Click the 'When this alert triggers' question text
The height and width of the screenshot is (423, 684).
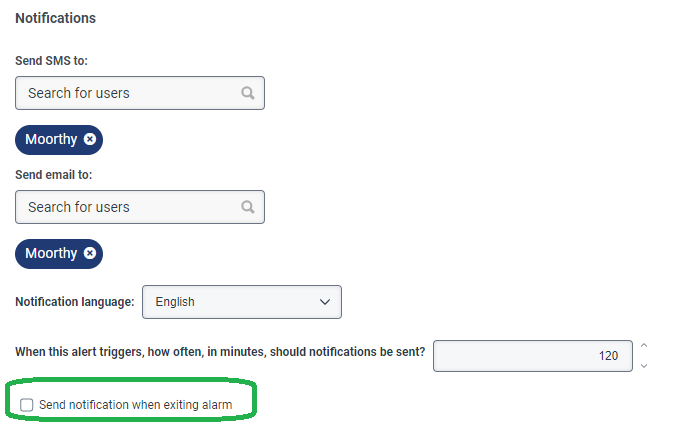pyautogui.click(x=220, y=352)
